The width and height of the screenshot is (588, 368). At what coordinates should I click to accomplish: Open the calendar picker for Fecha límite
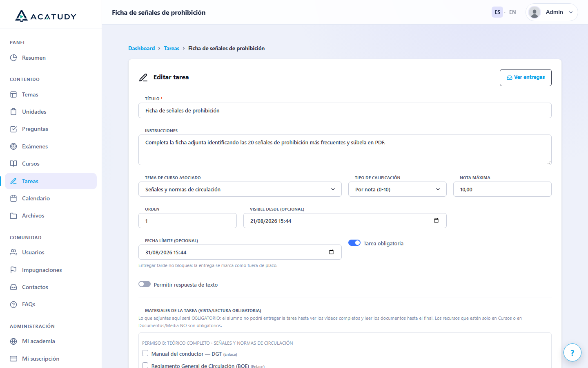click(331, 252)
